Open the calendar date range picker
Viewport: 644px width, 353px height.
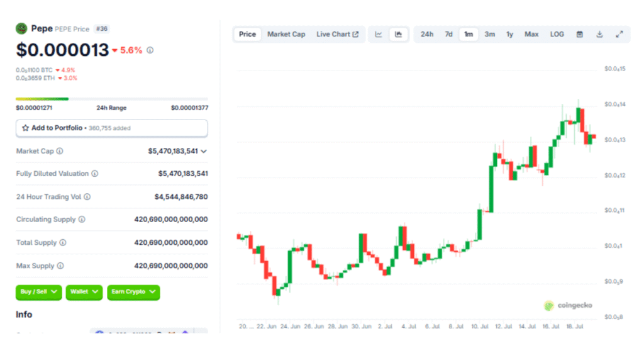[580, 34]
